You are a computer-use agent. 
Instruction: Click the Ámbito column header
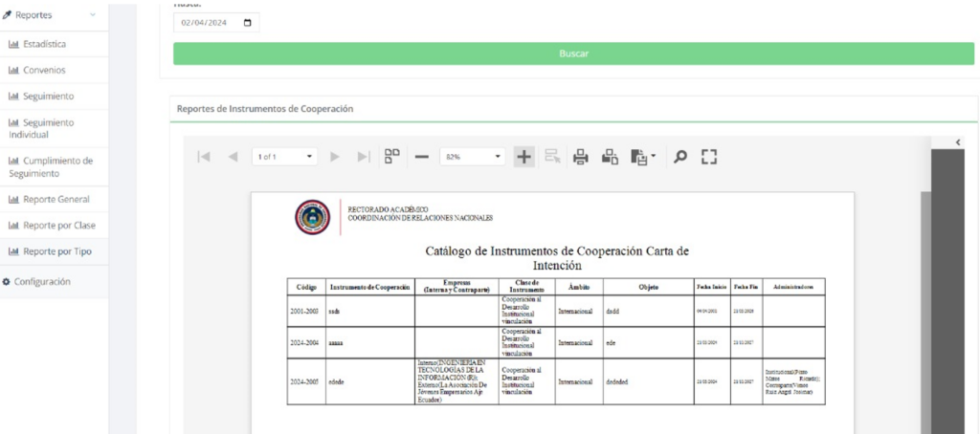(x=579, y=287)
